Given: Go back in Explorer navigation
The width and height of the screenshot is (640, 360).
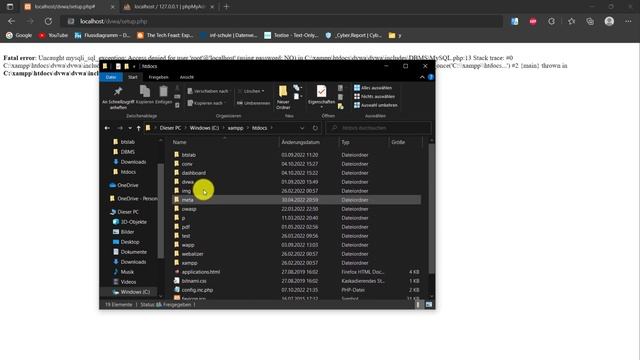Looking at the screenshot, I should point(107,128).
